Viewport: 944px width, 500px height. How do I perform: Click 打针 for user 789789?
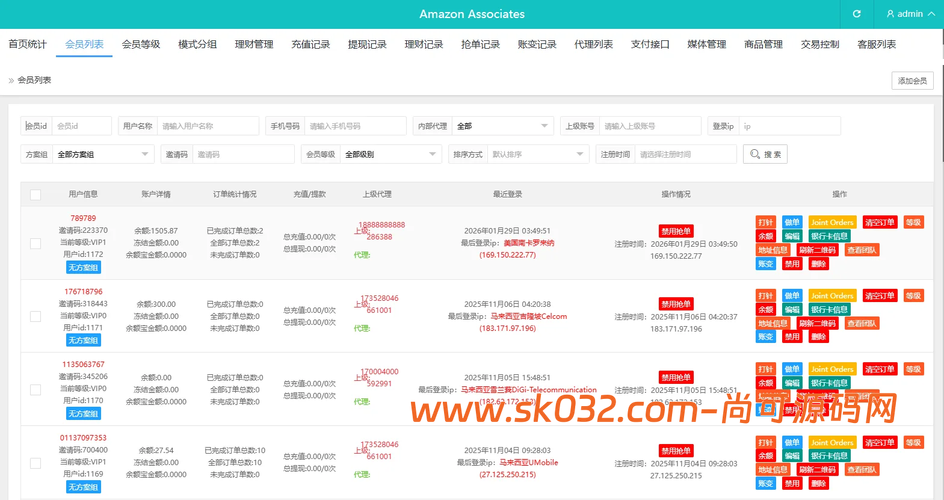[x=765, y=222]
